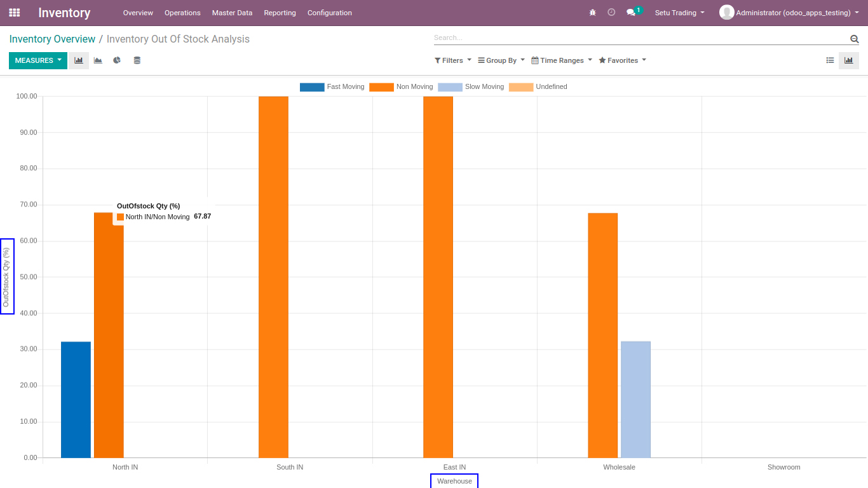
Task: Go back to Inventory Overview breadcrumb
Action: point(52,39)
